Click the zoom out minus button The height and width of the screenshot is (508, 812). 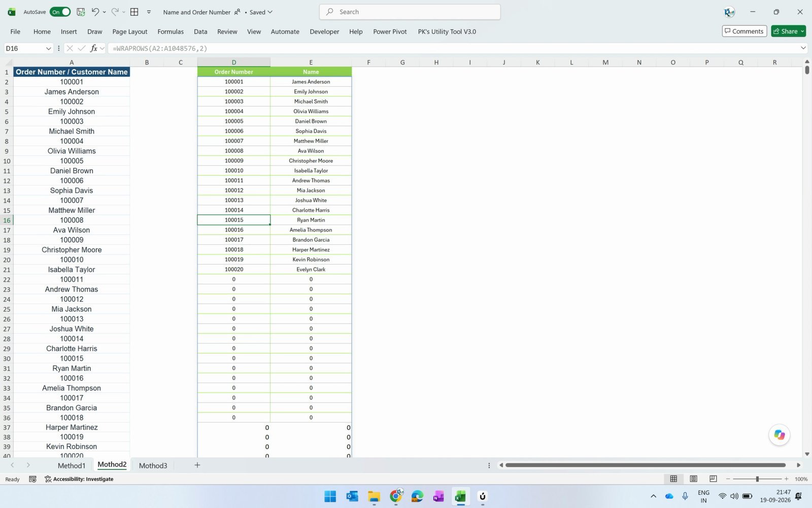(x=728, y=479)
